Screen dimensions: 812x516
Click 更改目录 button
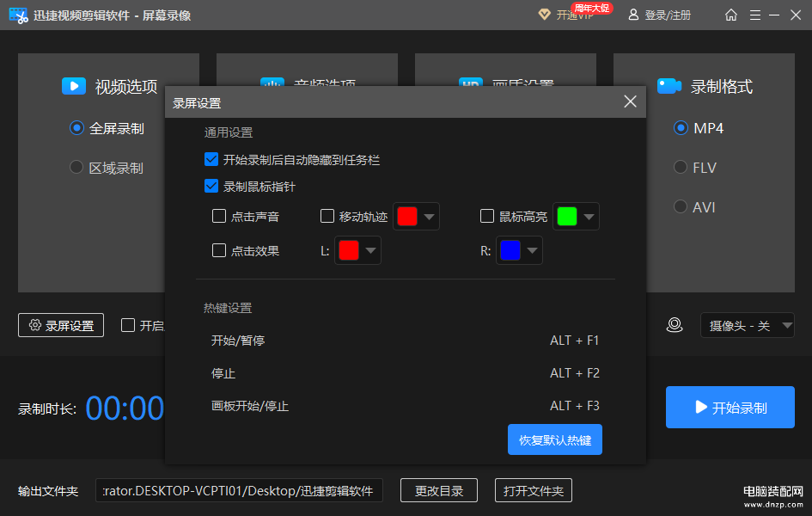[x=438, y=490]
